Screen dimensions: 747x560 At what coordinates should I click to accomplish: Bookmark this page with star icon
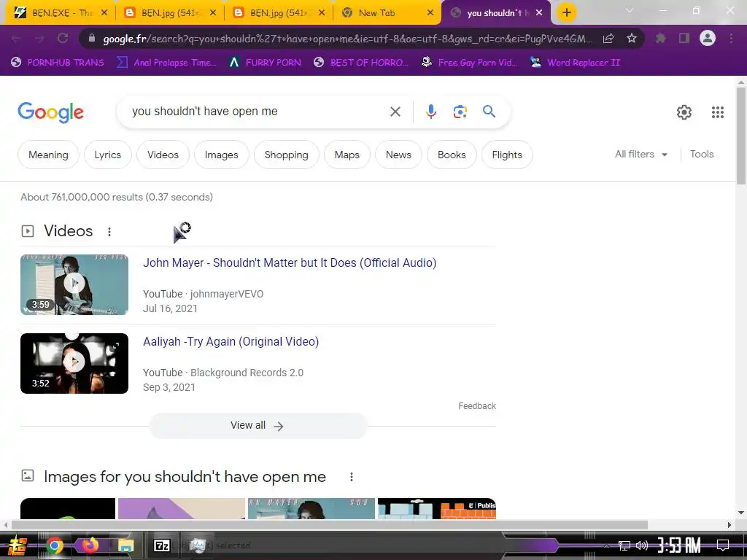632,39
